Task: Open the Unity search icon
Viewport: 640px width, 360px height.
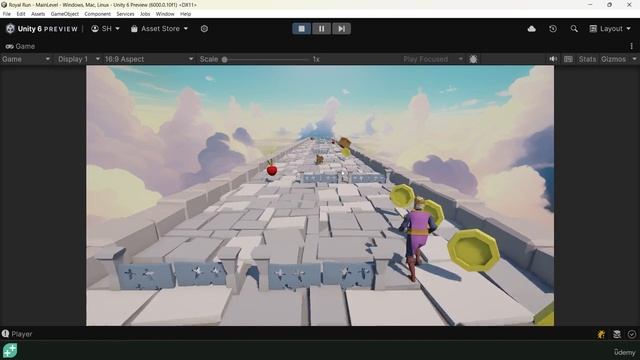Action: (574, 29)
